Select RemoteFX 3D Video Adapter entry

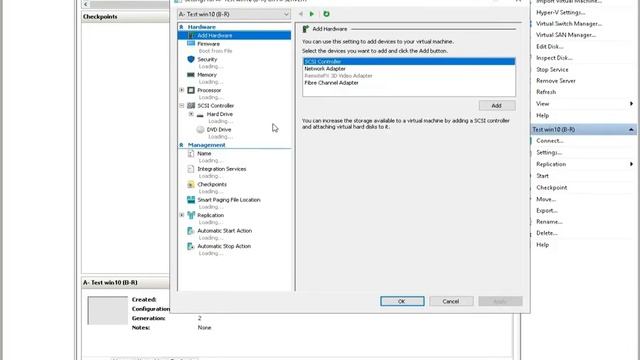coord(409,76)
